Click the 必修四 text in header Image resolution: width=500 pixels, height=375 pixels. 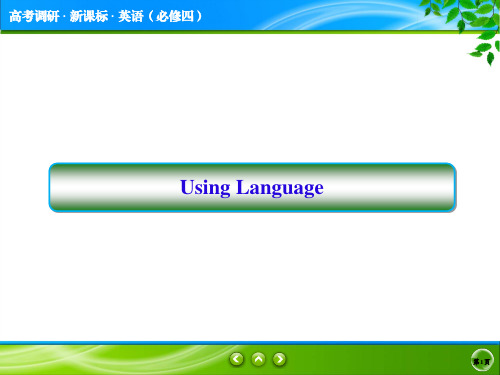[175, 16]
